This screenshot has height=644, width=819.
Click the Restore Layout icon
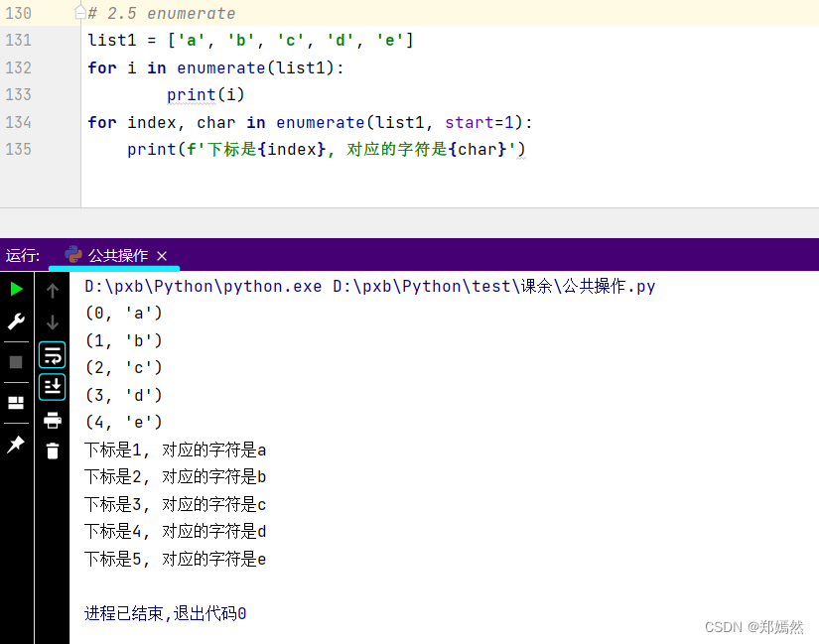click(x=14, y=402)
